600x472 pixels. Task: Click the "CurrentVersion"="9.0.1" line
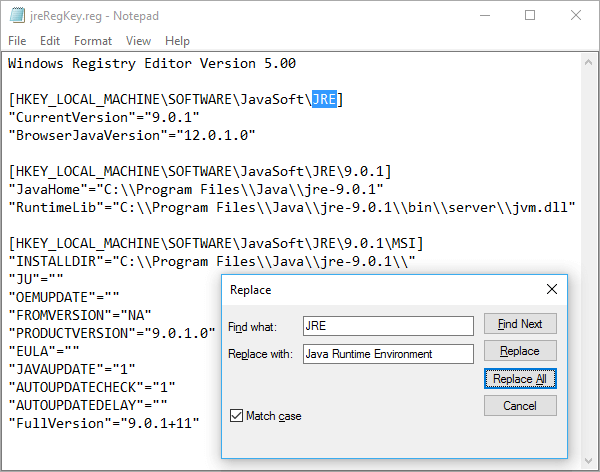104,118
